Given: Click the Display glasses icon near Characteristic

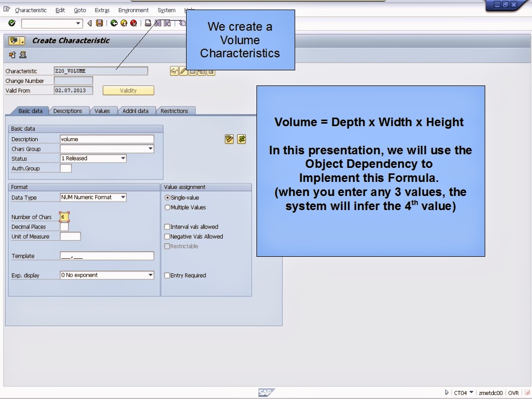Looking at the screenshot, I should coord(174,71).
